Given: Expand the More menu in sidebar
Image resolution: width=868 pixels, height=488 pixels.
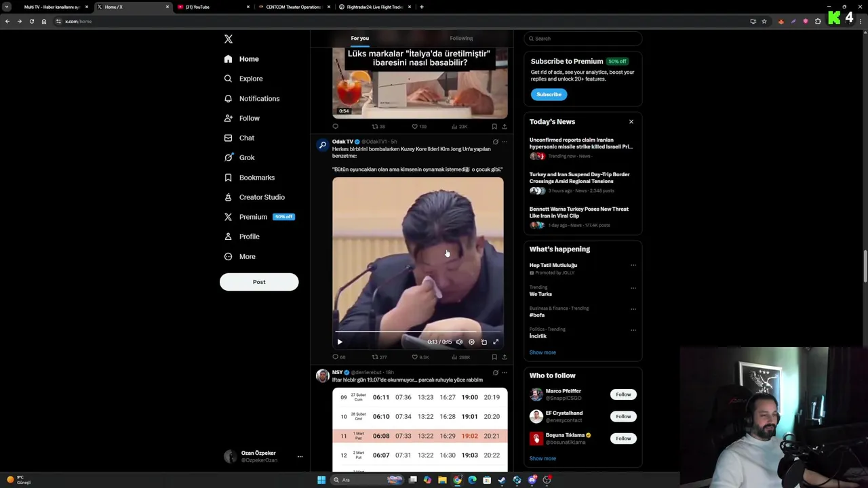Looking at the screenshot, I should [x=240, y=256].
